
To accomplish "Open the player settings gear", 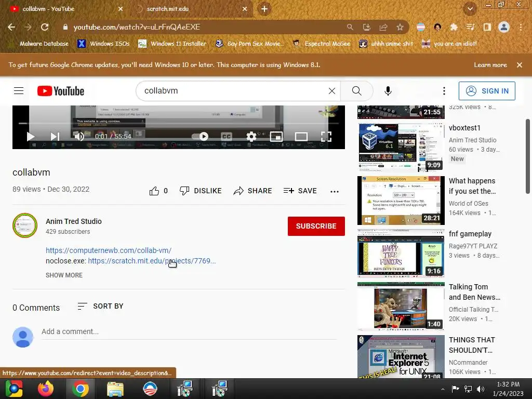I will tap(251, 137).
